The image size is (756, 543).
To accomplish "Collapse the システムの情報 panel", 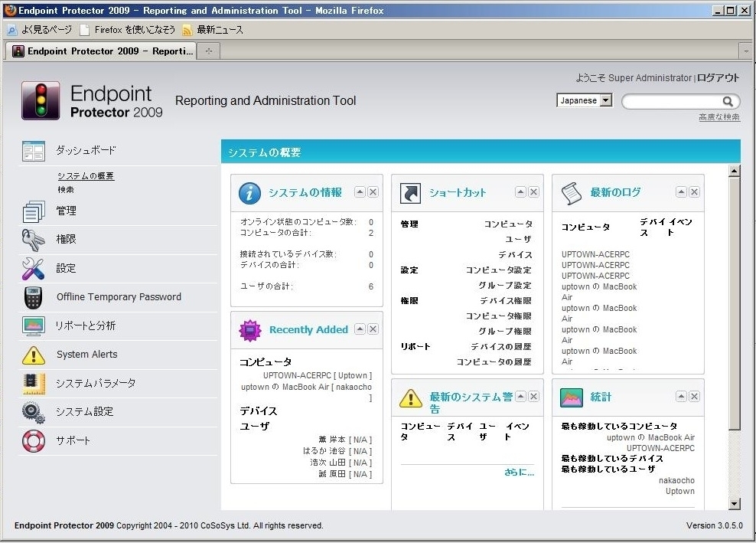I will tap(360, 192).
